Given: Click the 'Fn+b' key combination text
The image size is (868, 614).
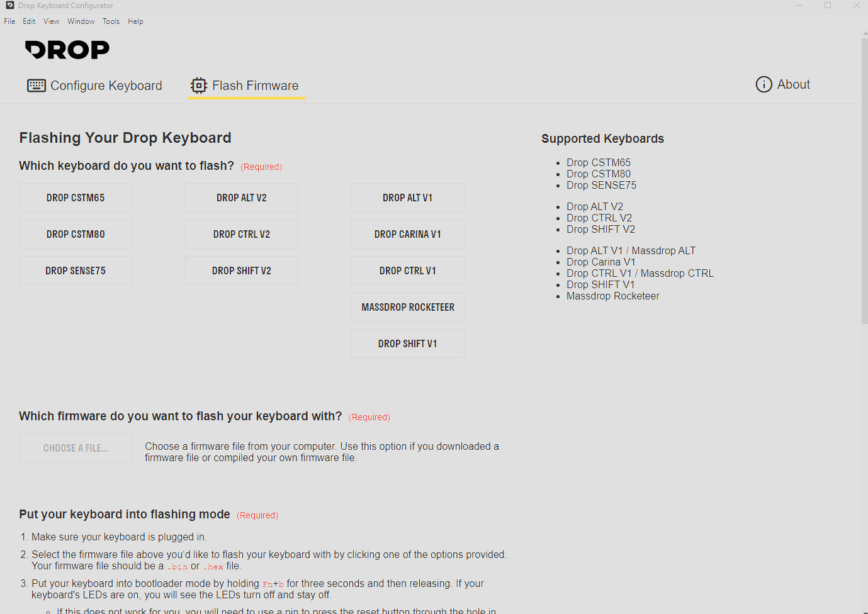Looking at the screenshot, I should (273, 584).
